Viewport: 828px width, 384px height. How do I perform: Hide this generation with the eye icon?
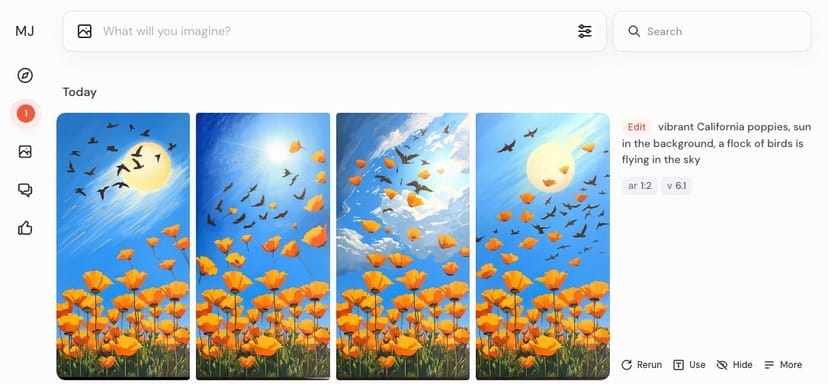point(735,364)
